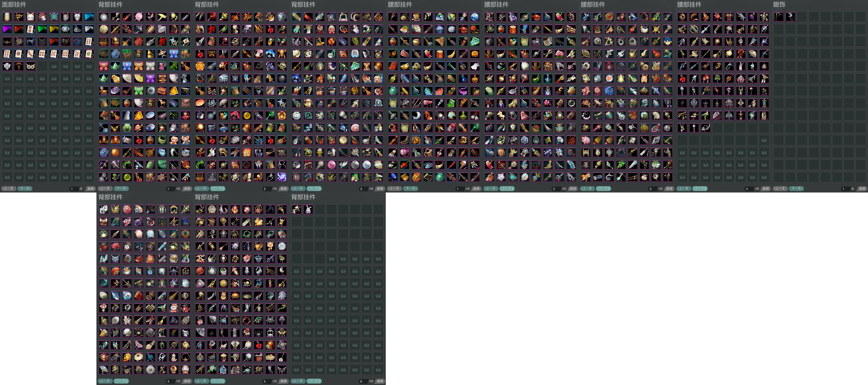Choose the white bandana in 面部挂件
Screen dimensions: 868x385
tap(89, 29)
